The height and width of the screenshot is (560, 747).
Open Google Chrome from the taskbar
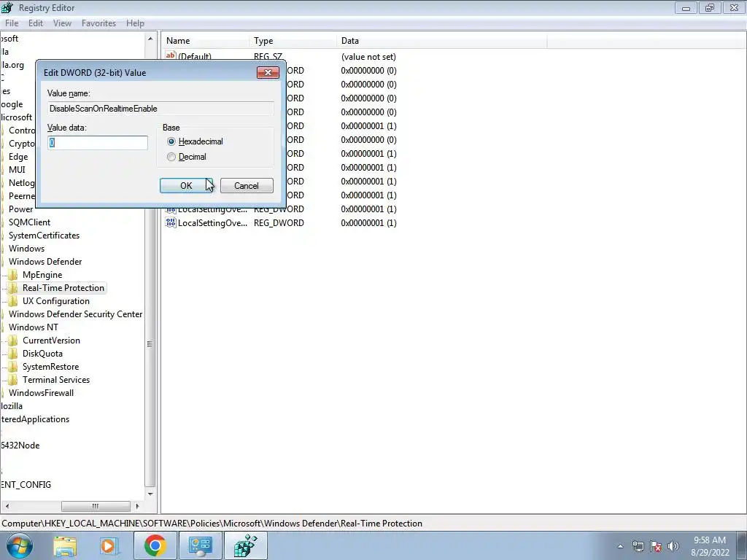pyautogui.click(x=155, y=545)
